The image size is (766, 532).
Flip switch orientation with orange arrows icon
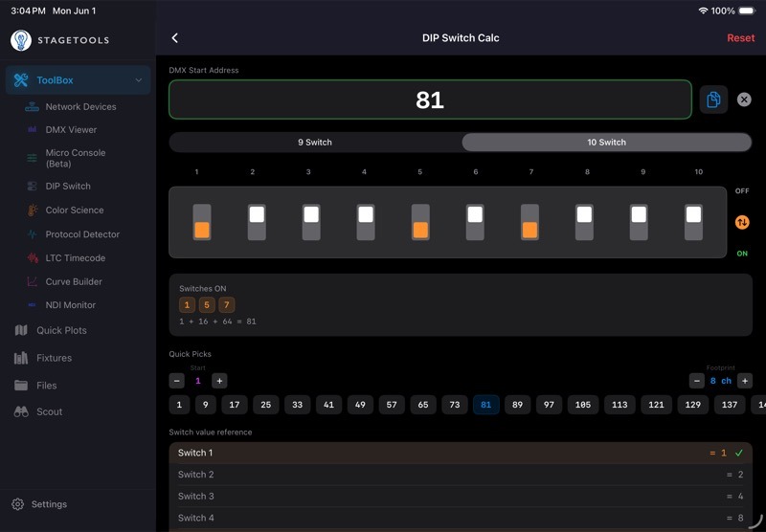742,222
